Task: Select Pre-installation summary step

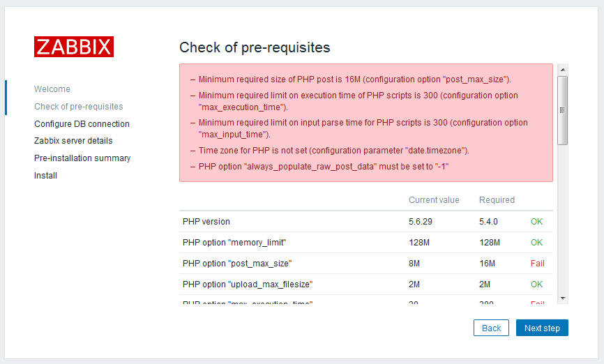Action: [82, 158]
